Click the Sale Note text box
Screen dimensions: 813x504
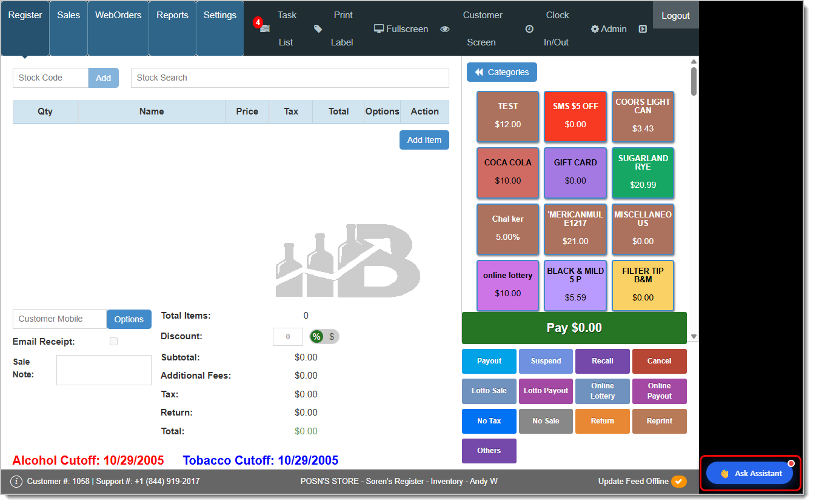point(104,370)
